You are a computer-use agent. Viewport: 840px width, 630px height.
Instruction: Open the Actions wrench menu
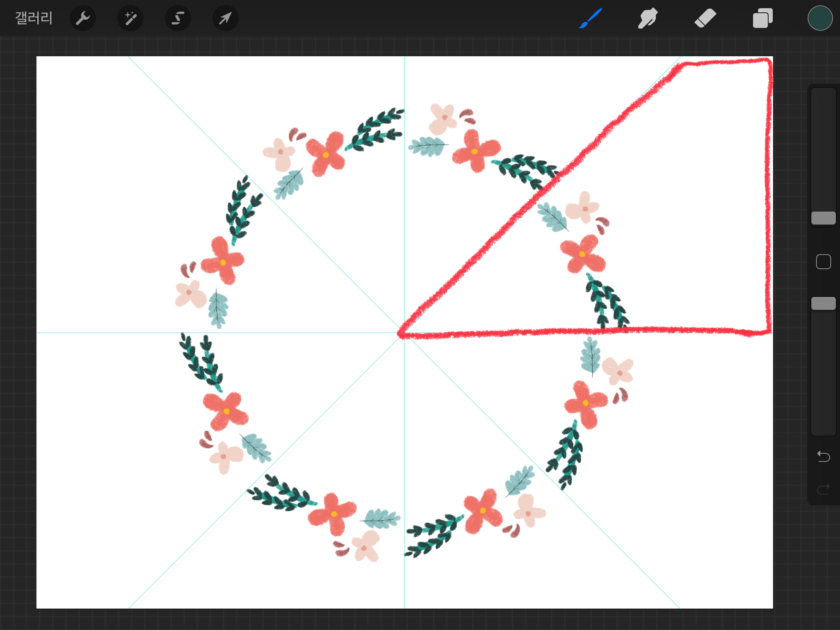[83, 18]
